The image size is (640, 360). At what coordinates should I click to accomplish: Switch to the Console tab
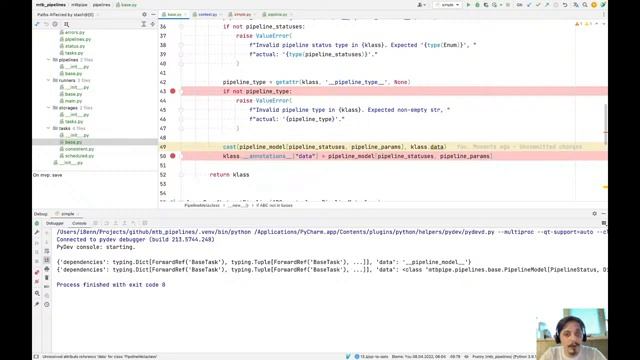(79, 223)
